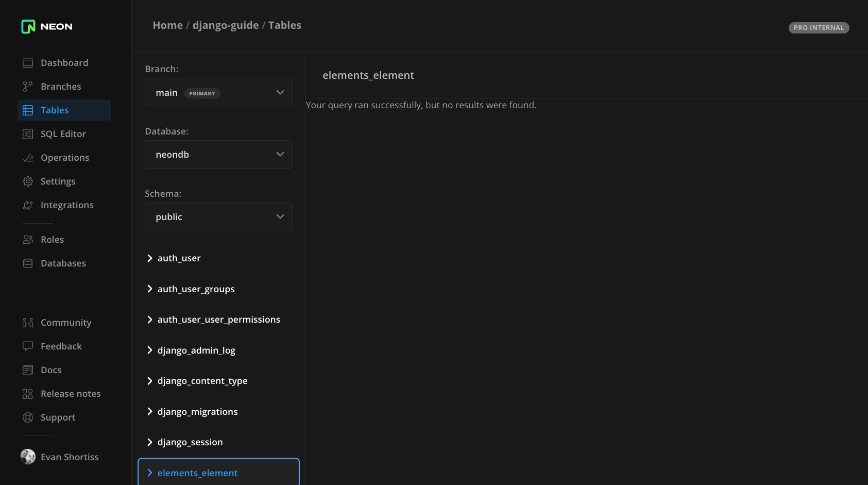
Task: Open the Schema dropdown showing public
Action: pyautogui.click(x=218, y=217)
